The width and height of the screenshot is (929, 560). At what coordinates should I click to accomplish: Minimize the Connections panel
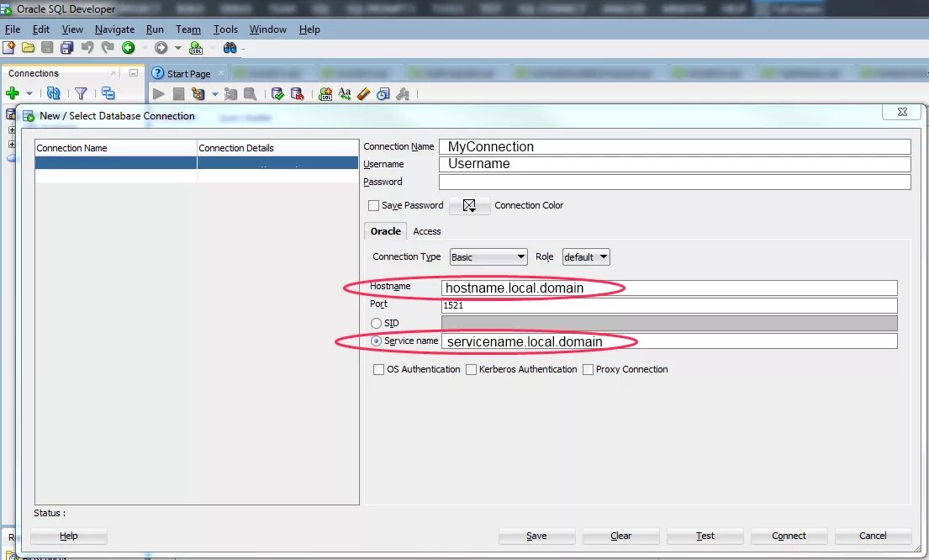(x=134, y=73)
